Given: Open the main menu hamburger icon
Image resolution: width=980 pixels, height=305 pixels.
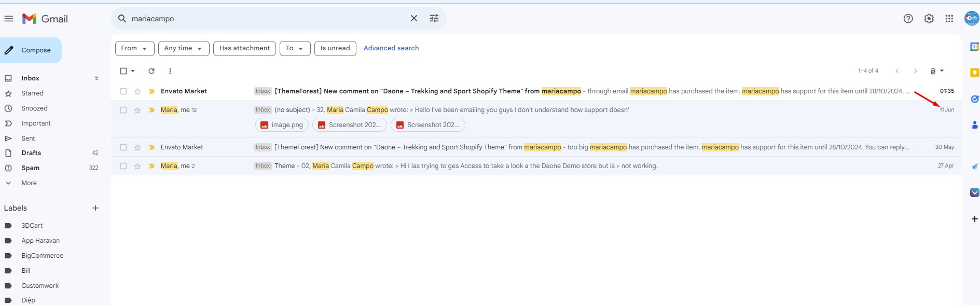Looking at the screenshot, I should click(9, 19).
